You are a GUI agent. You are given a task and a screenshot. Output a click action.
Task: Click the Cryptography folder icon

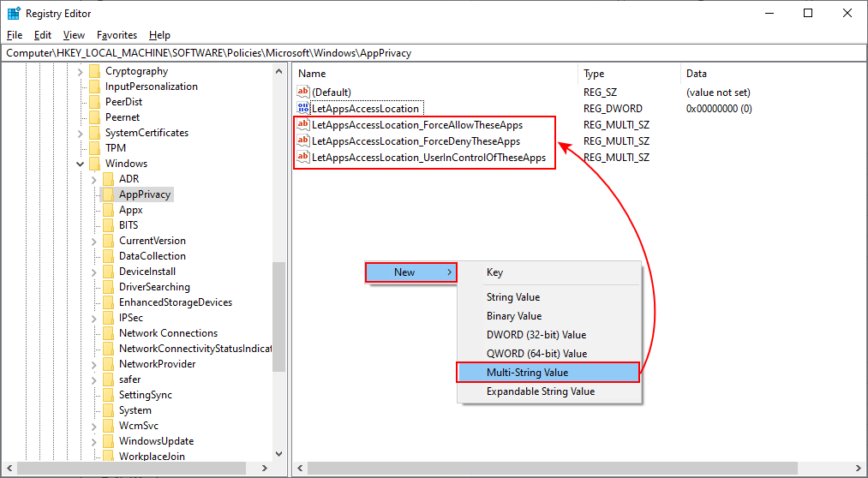tap(94, 71)
